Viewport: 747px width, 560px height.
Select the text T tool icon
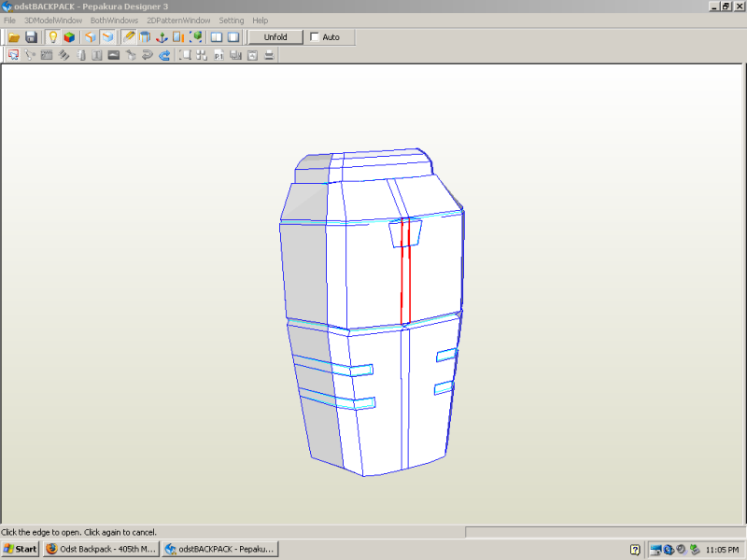point(97,55)
